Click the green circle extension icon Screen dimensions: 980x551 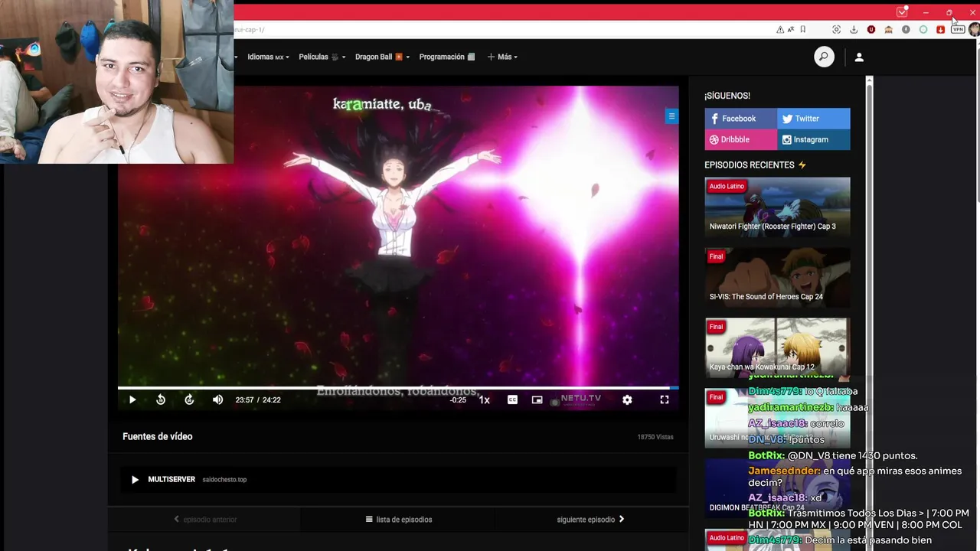(x=923, y=30)
